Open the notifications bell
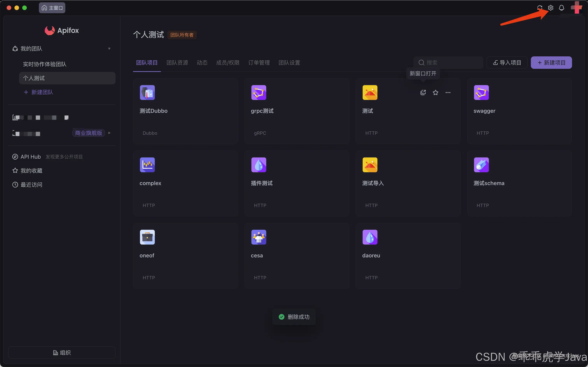588x367 pixels. point(561,8)
